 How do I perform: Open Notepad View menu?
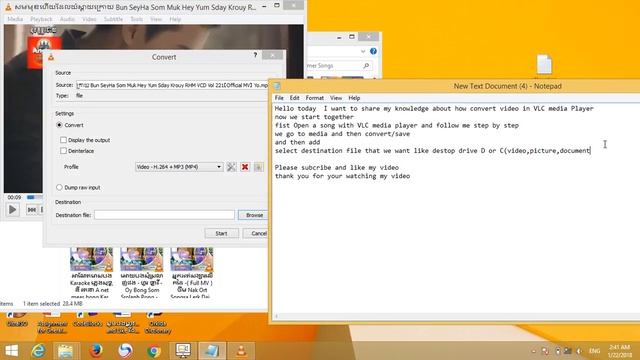click(336, 98)
